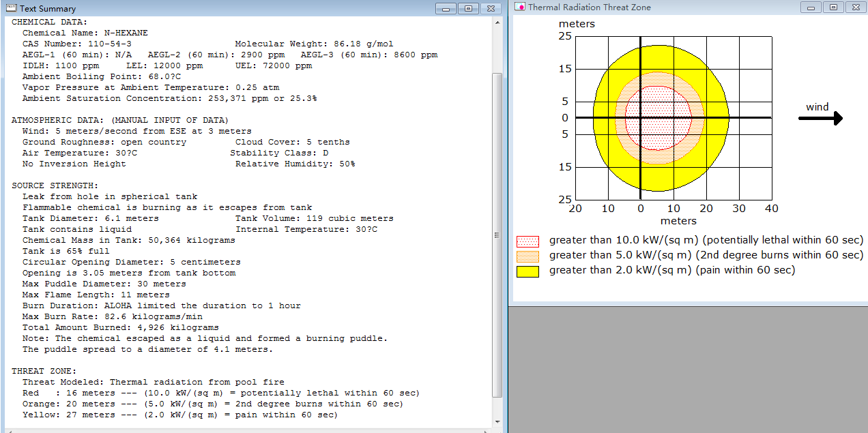Click 'Relative Humidity: 50%' text
The image size is (868, 433).
[x=295, y=164]
